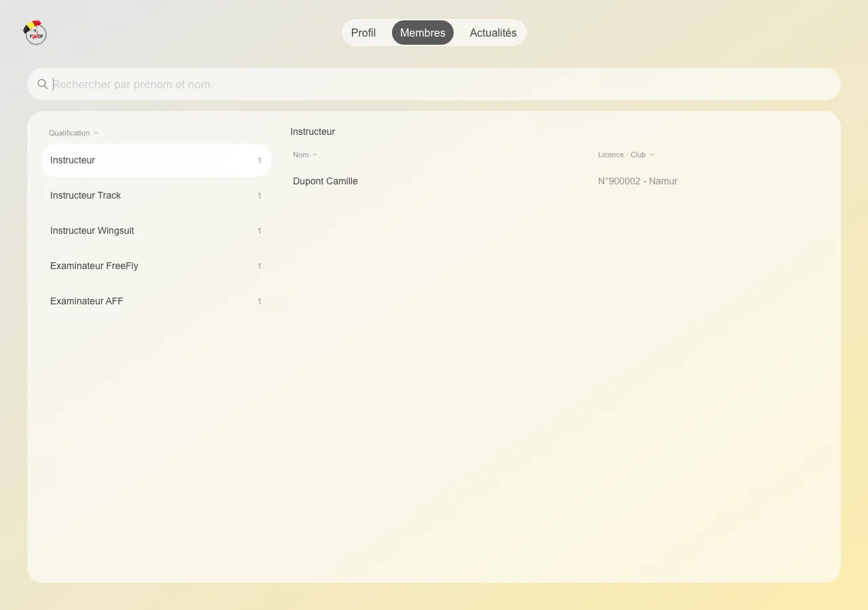Select the Membres tab

[x=422, y=33]
